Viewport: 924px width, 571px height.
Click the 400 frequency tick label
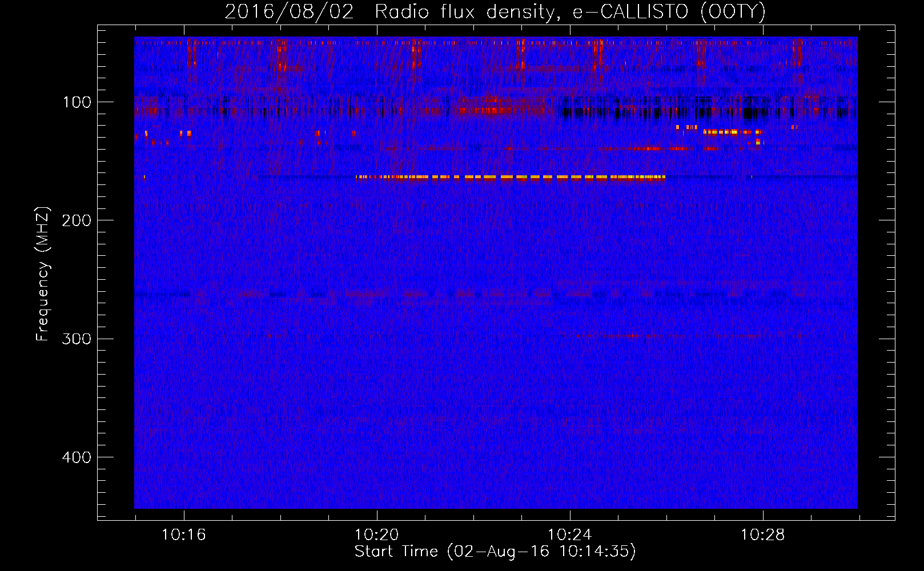tap(77, 457)
